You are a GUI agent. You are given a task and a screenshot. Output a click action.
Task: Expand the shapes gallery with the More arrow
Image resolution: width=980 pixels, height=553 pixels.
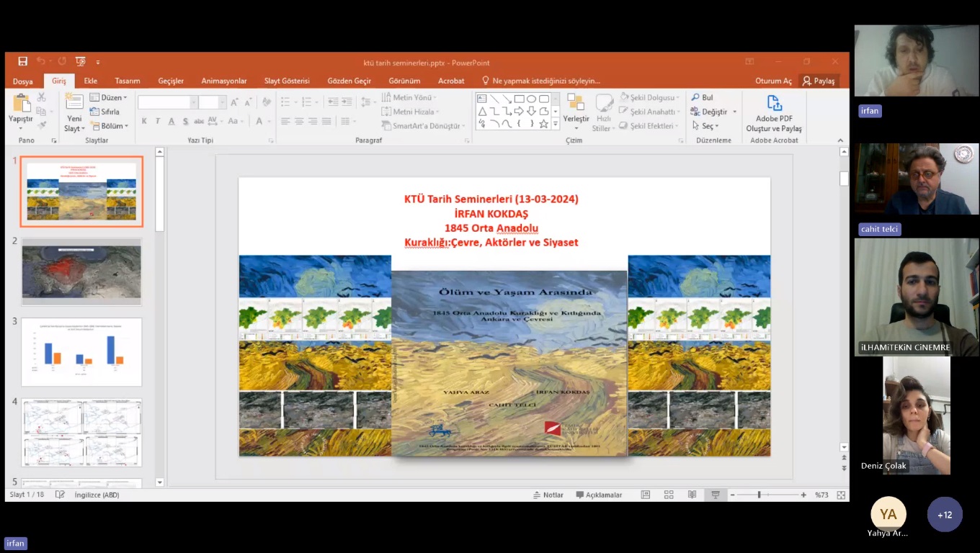pyautogui.click(x=555, y=125)
